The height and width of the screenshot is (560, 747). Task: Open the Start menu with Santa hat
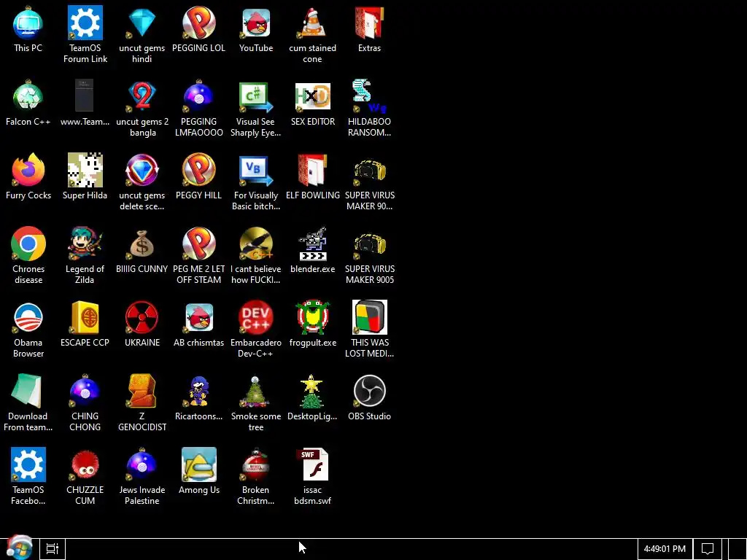click(19, 548)
